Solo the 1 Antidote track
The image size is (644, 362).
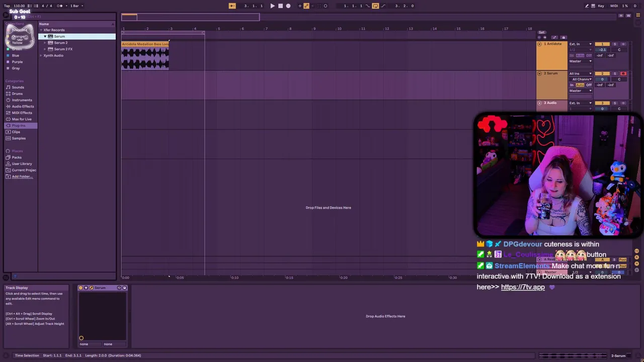tap(615, 44)
